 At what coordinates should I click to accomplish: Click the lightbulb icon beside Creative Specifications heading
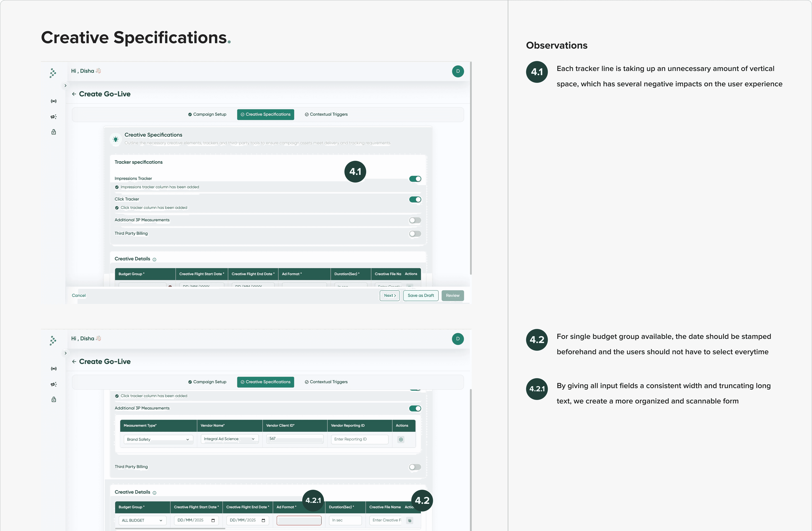[116, 139]
